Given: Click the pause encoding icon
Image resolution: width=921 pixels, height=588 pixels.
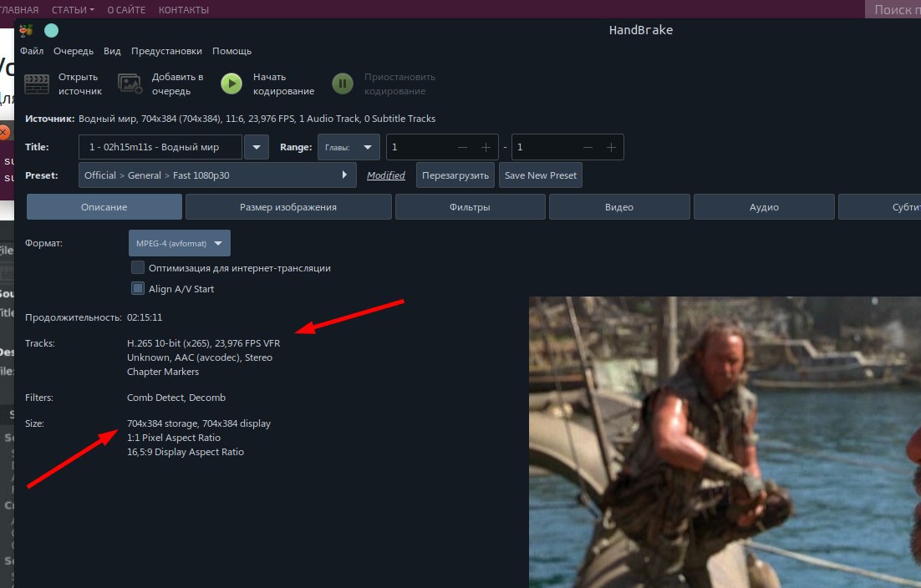Looking at the screenshot, I should tap(343, 84).
